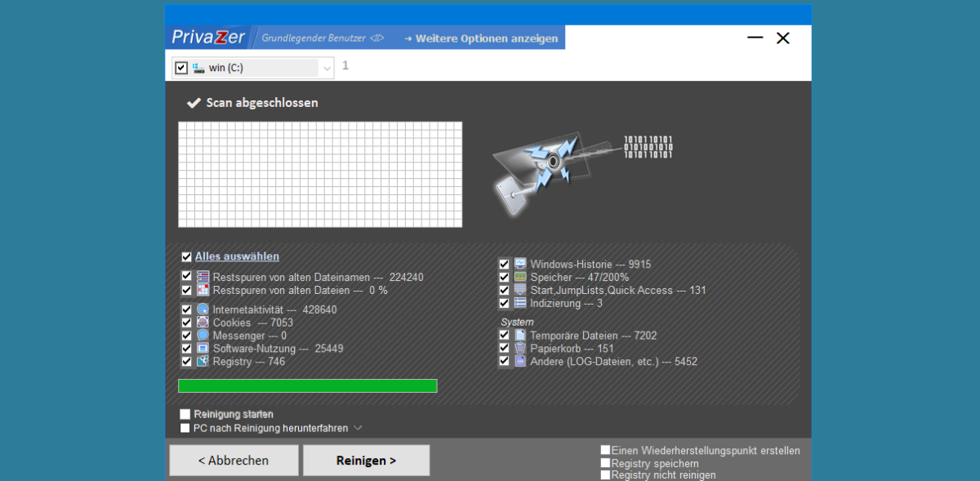This screenshot has width=980, height=481.
Task: Click the Papierkorb recycle bin icon
Action: click(x=520, y=348)
